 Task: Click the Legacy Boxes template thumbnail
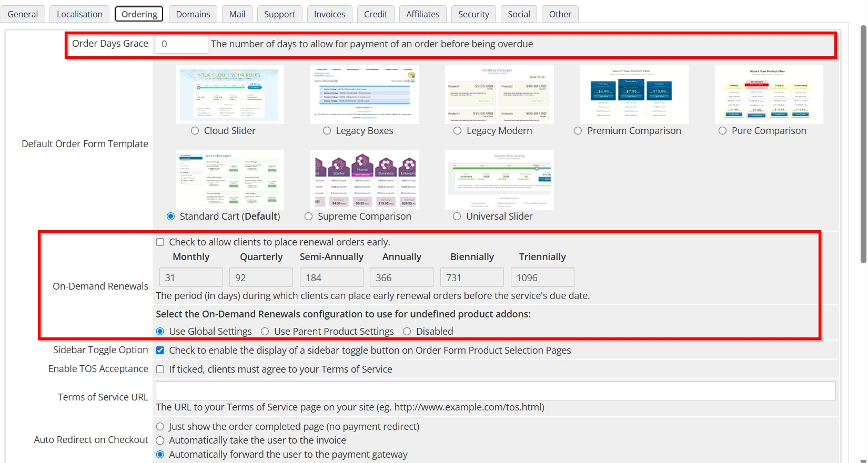click(364, 95)
